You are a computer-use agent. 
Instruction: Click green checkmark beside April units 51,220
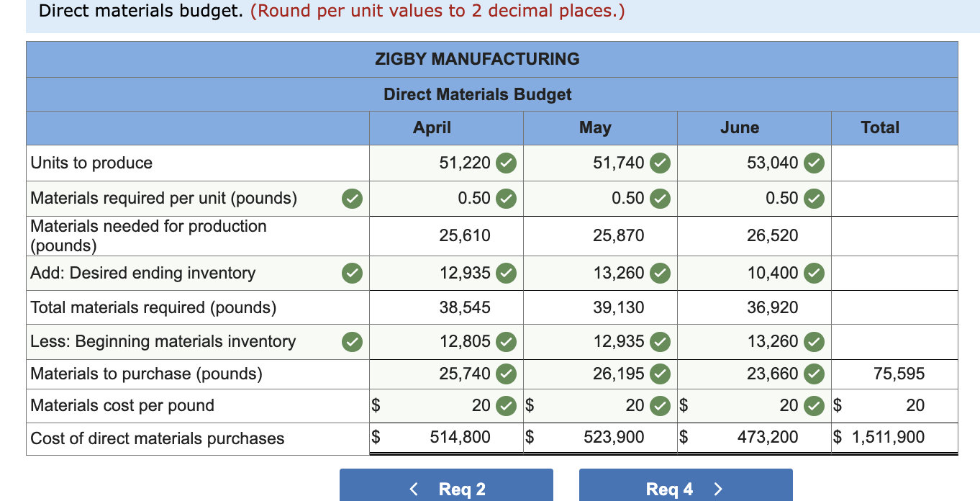[507, 163]
